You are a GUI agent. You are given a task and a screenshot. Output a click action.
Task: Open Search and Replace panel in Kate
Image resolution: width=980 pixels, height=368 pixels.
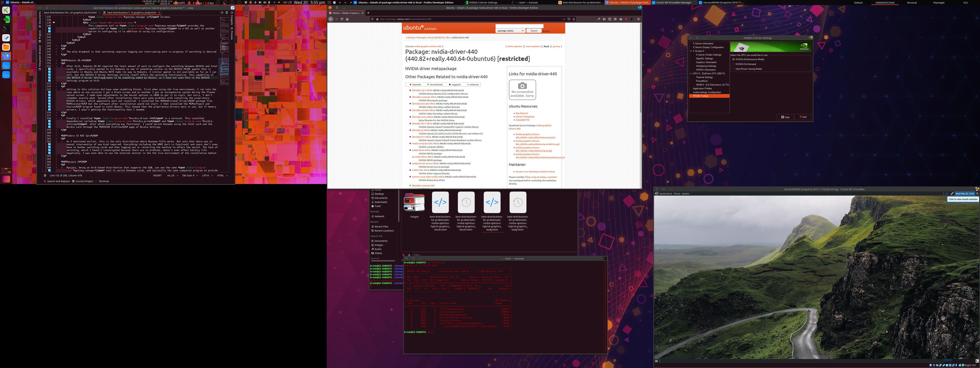[57, 181]
